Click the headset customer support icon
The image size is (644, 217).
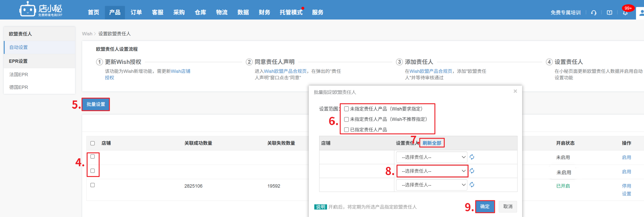tap(593, 13)
